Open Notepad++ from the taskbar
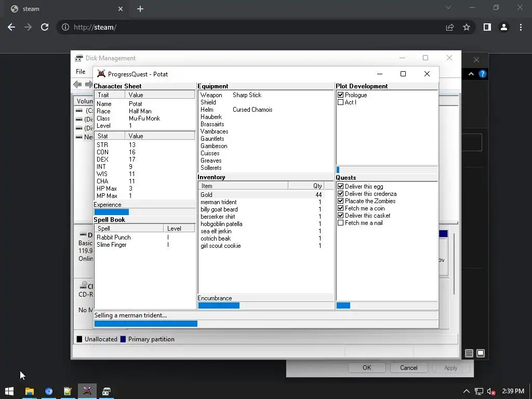This screenshot has height=399, width=532. coord(68,391)
